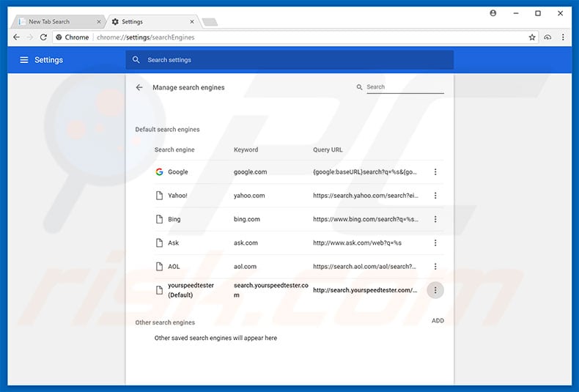Click the search engines magnifier icon

coord(359,87)
